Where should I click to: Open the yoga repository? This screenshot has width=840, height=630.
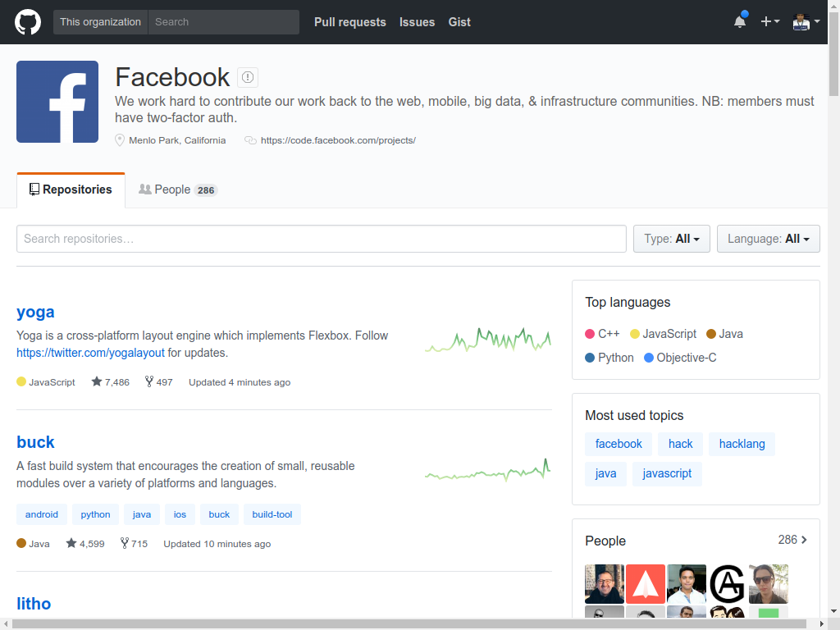(35, 312)
